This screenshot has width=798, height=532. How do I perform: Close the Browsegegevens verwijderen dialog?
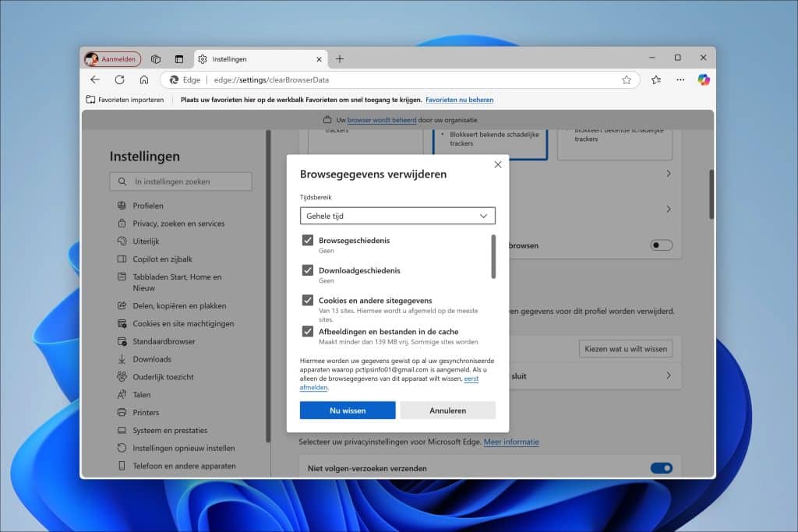[x=498, y=164]
